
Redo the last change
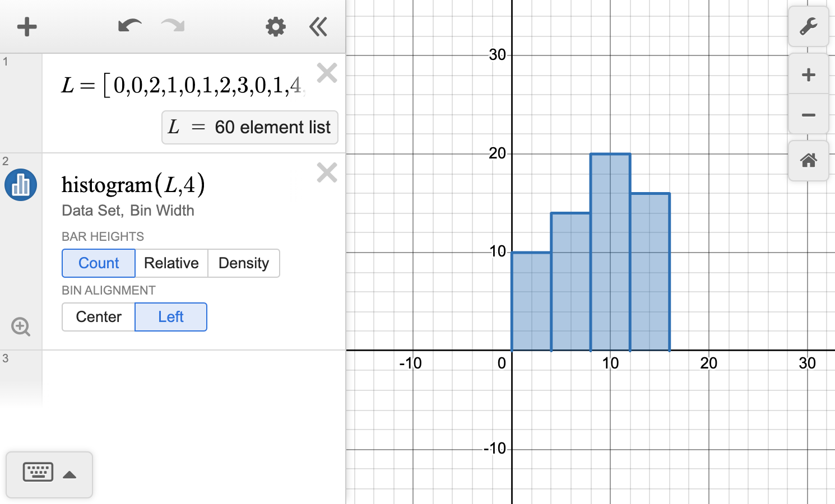point(172,26)
